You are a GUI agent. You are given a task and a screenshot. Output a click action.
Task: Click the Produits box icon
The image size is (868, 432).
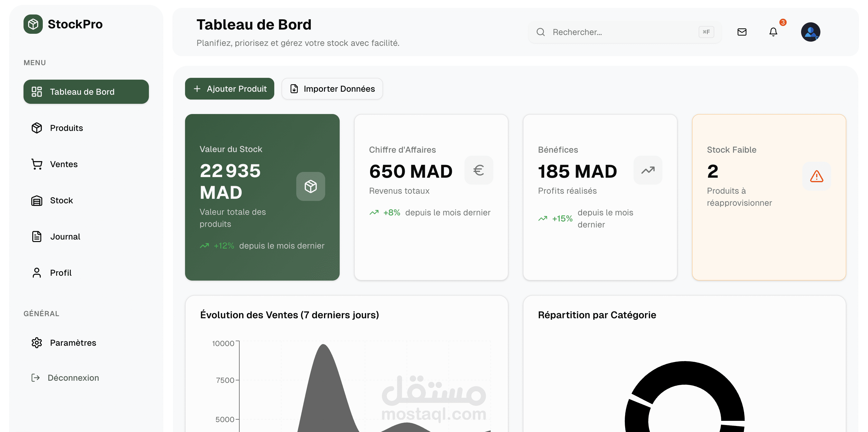tap(36, 128)
